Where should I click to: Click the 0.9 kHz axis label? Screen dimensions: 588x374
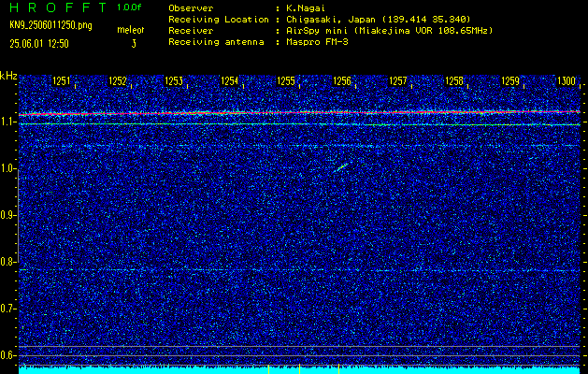[x=7, y=215]
